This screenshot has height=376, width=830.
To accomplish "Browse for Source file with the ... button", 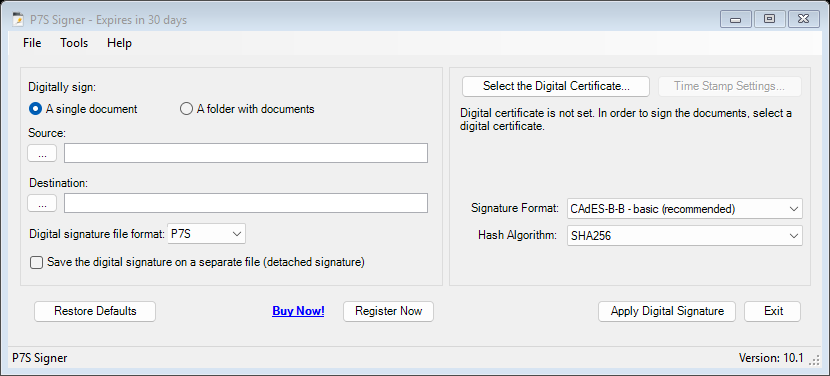I will tap(42, 153).
